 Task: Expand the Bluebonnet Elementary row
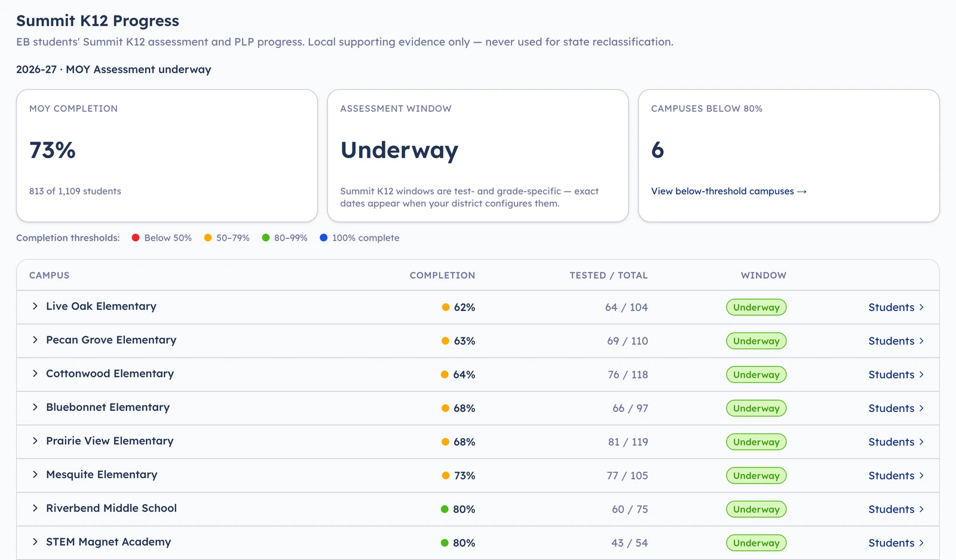(x=35, y=407)
